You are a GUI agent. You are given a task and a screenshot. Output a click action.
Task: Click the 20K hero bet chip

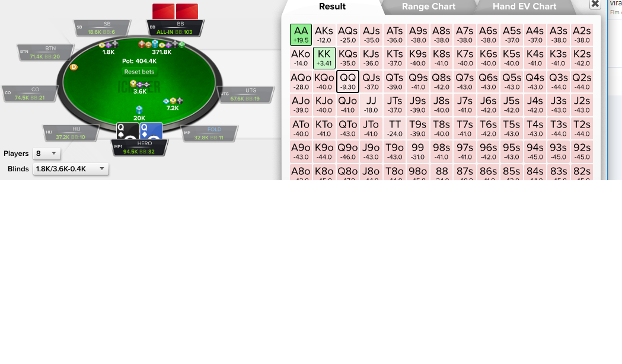(x=139, y=110)
